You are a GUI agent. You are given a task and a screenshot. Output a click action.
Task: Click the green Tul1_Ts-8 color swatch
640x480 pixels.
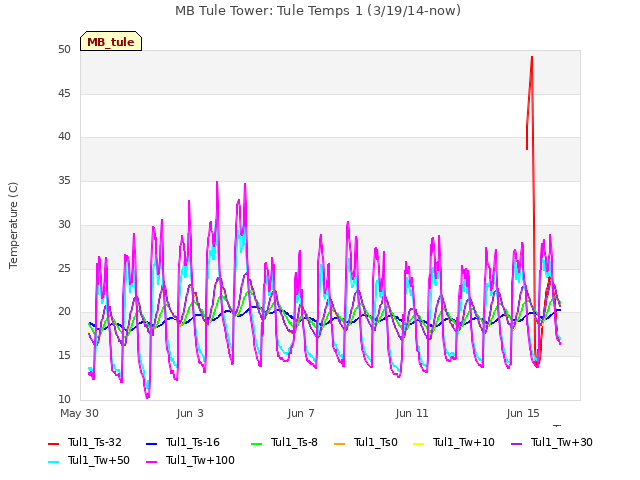[x=256, y=443]
